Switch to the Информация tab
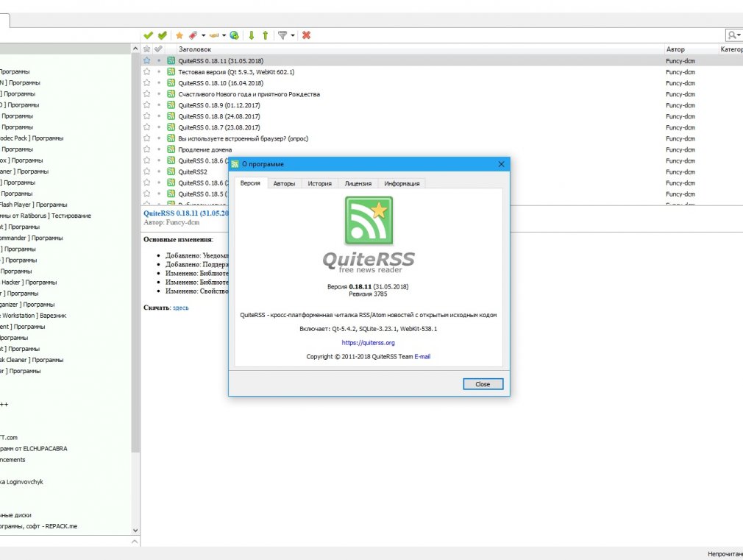The image size is (743, 560). 402,183
